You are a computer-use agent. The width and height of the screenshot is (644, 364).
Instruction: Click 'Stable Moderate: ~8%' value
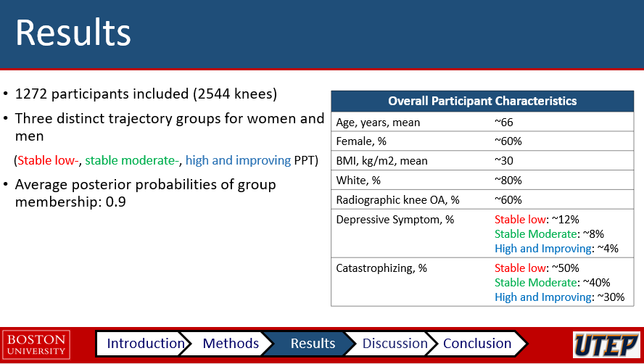pos(549,234)
